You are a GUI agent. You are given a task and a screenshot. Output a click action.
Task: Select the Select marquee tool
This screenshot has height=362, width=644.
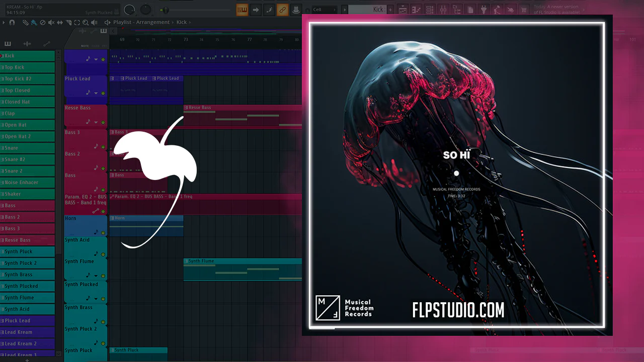(77, 23)
